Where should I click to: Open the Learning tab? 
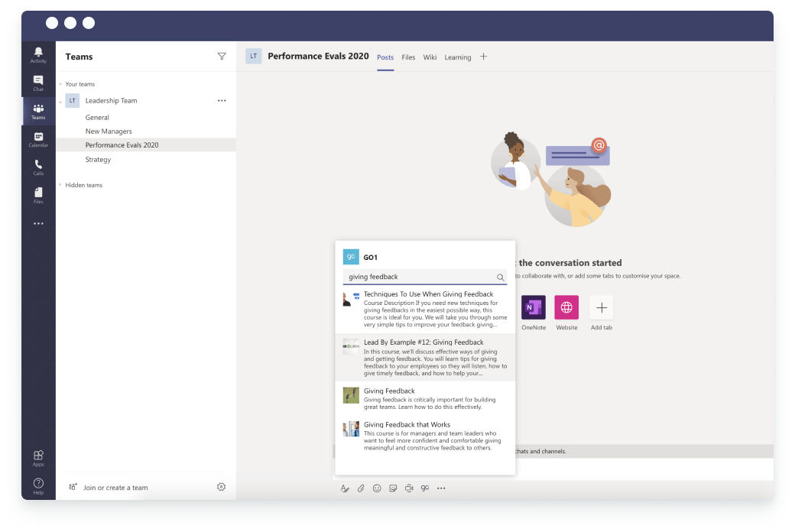(x=458, y=57)
